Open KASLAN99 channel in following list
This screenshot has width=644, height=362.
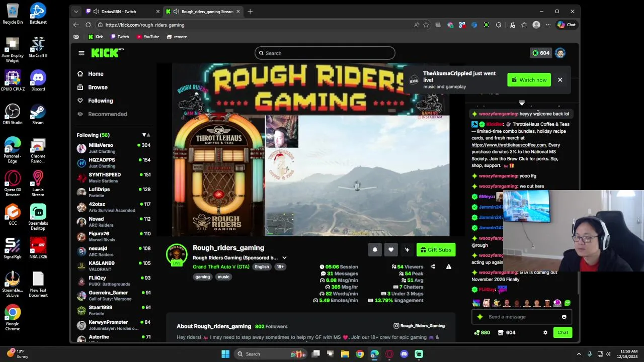(x=113, y=266)
